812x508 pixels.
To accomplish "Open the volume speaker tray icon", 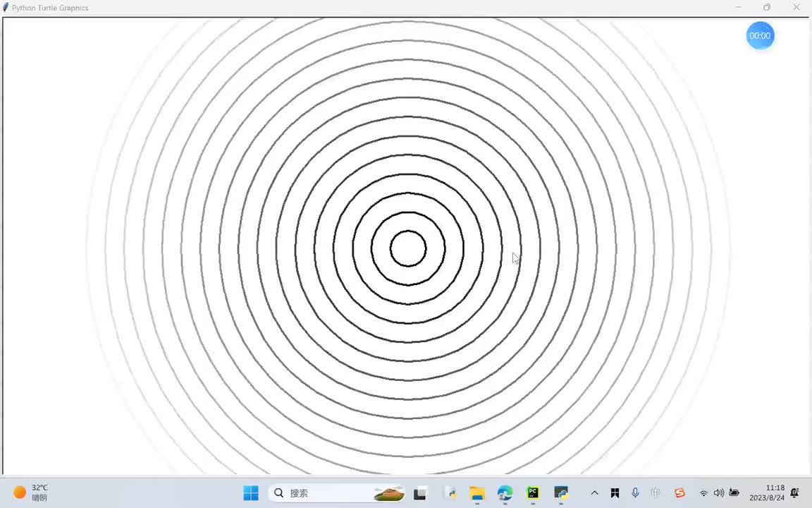I will 719,493.
